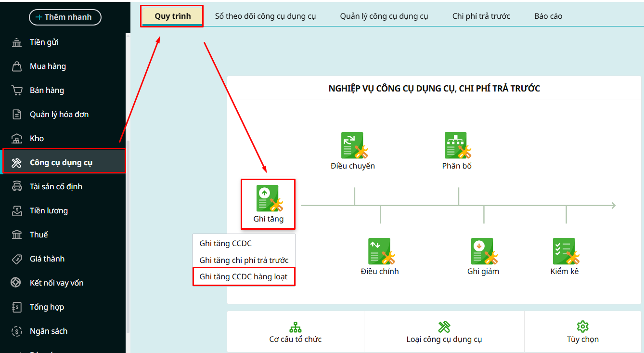The height and width of the screenshot is (353, 644).
Task: Select Ghi tăng chi phí trả trước
Action: (x=244, y=260)
